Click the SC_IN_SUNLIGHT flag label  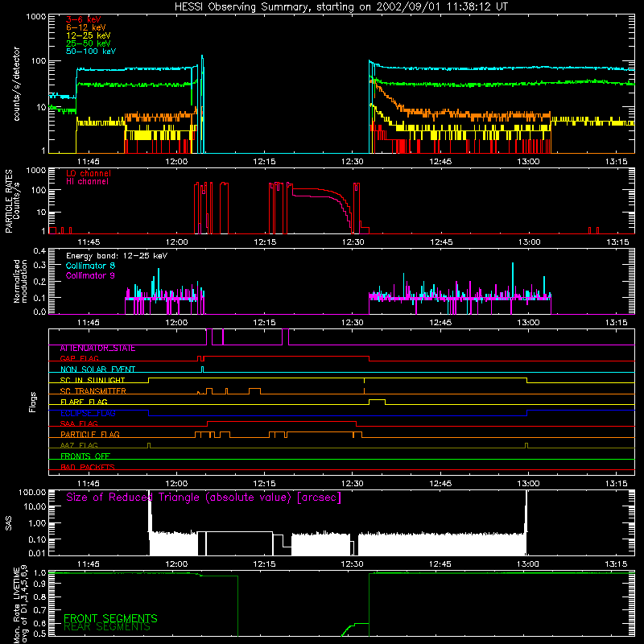coord(93,380)
